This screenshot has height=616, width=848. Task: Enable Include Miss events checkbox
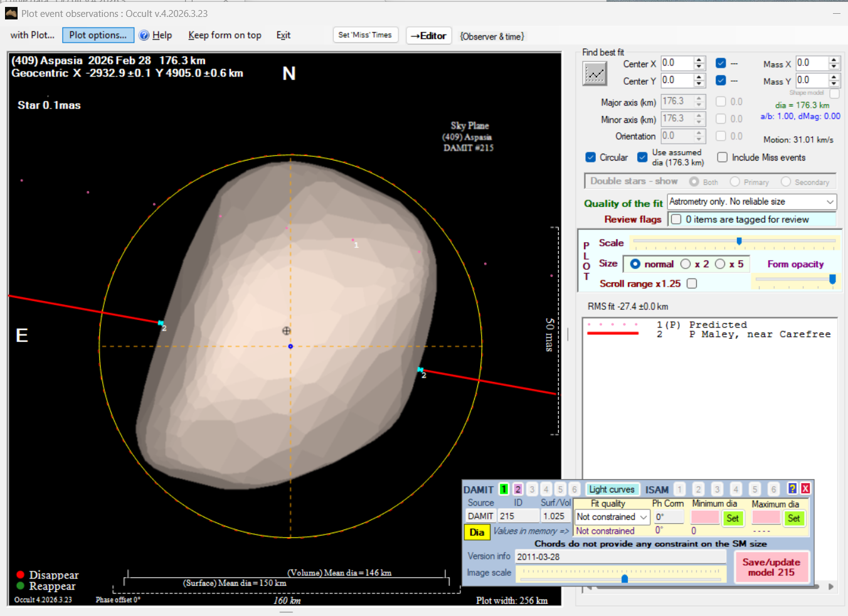point(722,157)
